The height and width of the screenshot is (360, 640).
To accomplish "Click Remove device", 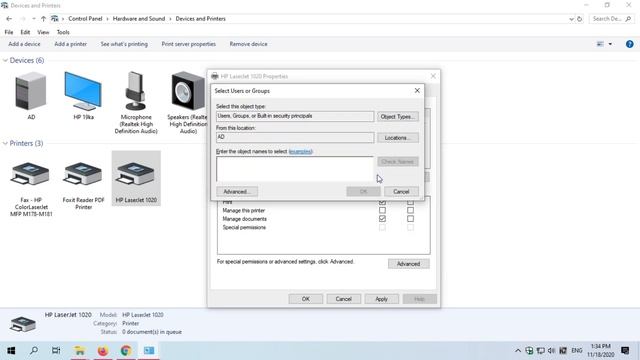I will (x=248, y=44).
